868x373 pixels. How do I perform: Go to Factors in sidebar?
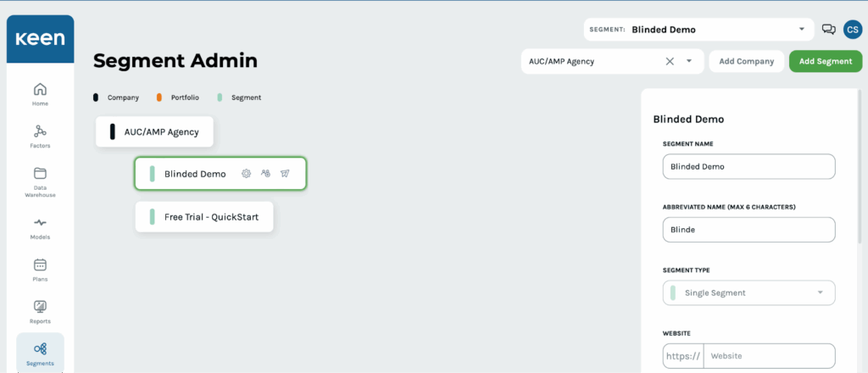pos(40,131)
